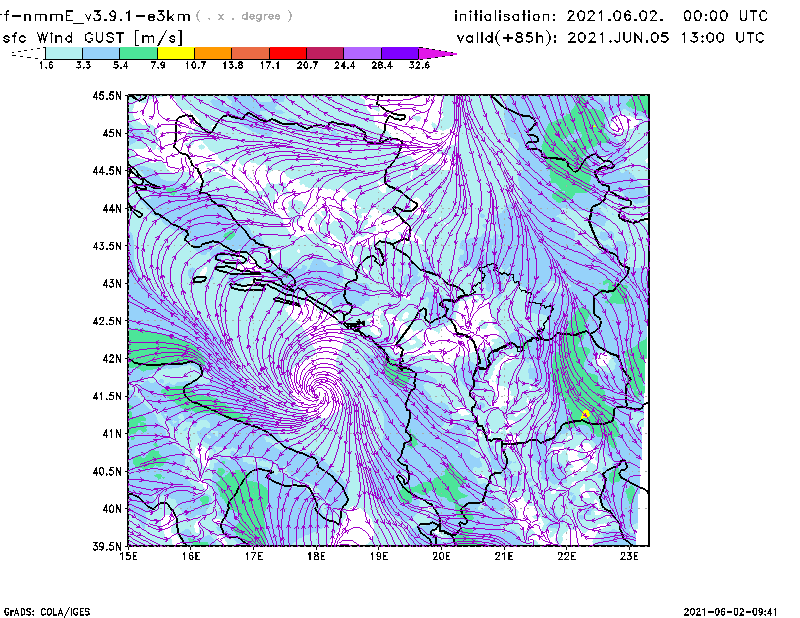This screenshot has height=618, width=800.
Task: Click the "43N" latitude label
Action: pos(112,283)
